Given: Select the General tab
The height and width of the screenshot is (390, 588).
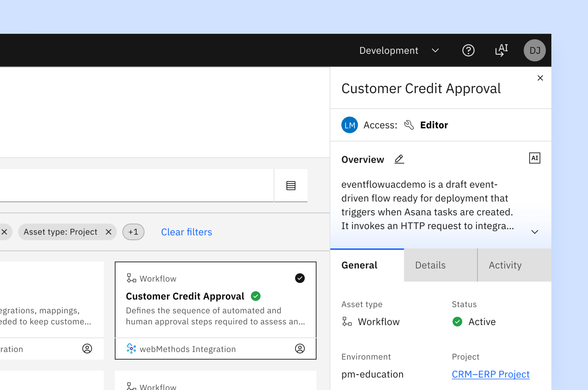Looking at the screenshot, I should (367, 265).
